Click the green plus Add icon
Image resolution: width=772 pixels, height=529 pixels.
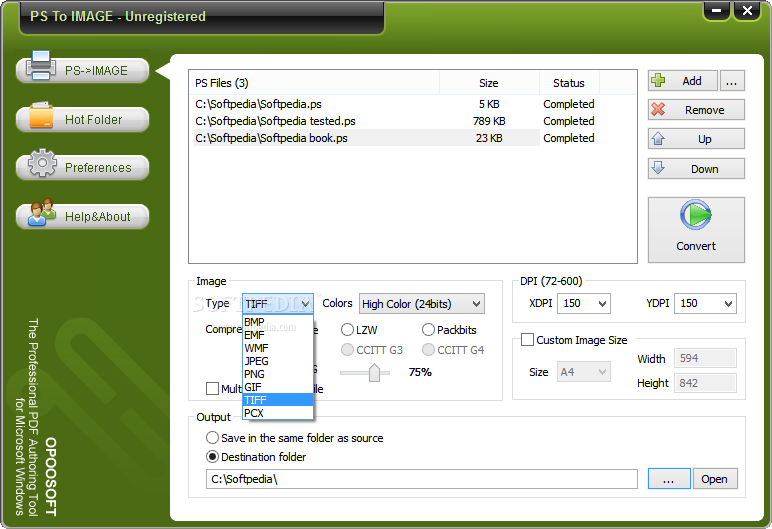[x=658, y=81]
